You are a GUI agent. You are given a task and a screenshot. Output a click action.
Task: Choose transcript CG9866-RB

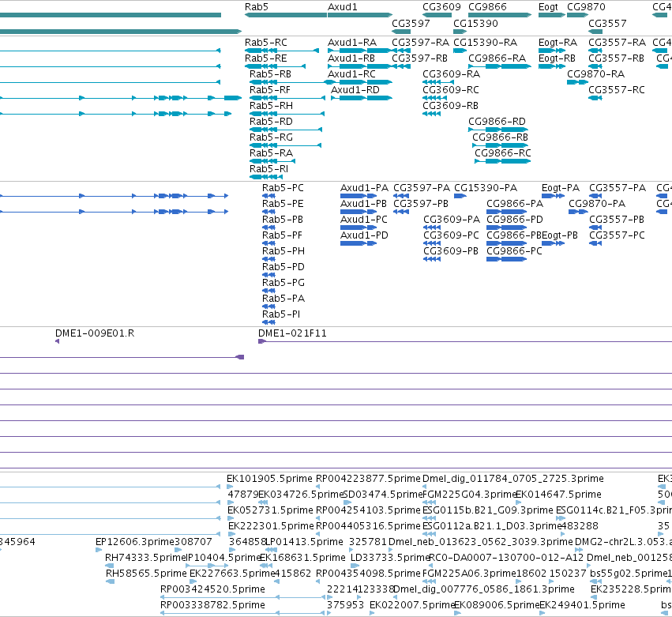[500, 138]
